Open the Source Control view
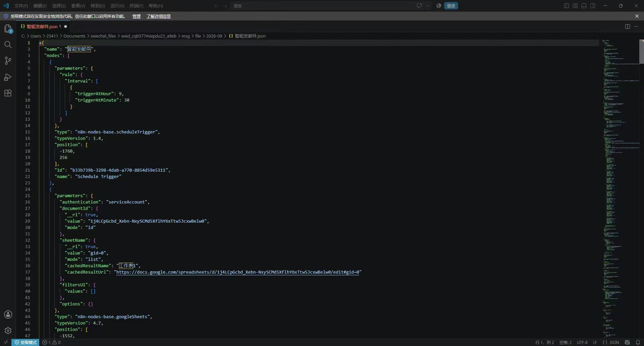644x346 pixels. tap(8, 61)
